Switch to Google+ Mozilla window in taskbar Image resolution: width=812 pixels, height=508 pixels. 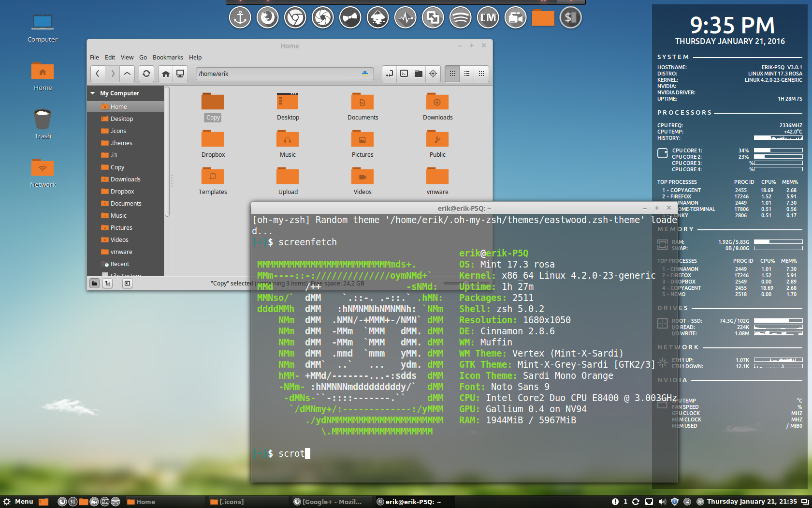coord(329,502)
